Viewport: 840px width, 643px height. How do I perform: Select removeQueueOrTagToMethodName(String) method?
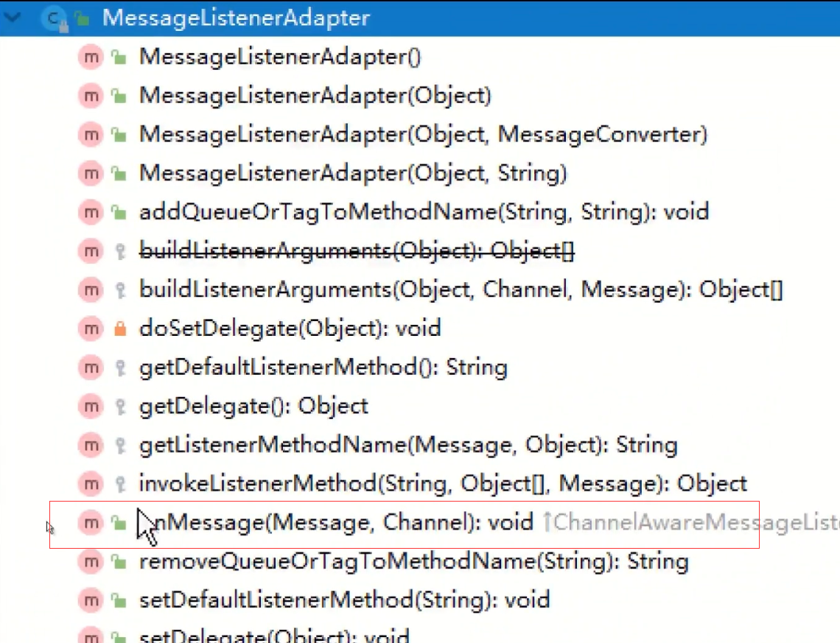tap(413, 562)
